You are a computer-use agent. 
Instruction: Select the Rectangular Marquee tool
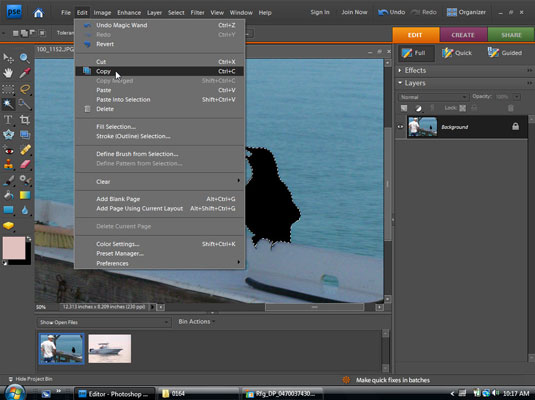[x=8, y=89]
